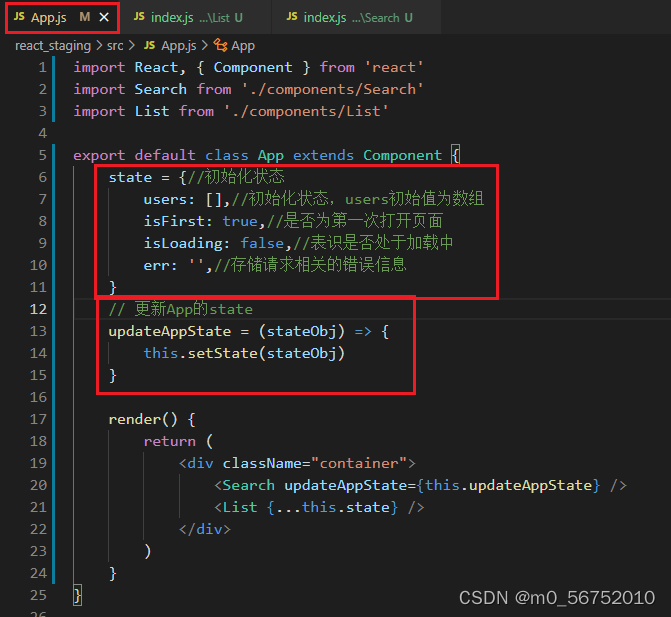Close the App.js tab
Viewport: 671px width, 617px height.
point(104,17)
